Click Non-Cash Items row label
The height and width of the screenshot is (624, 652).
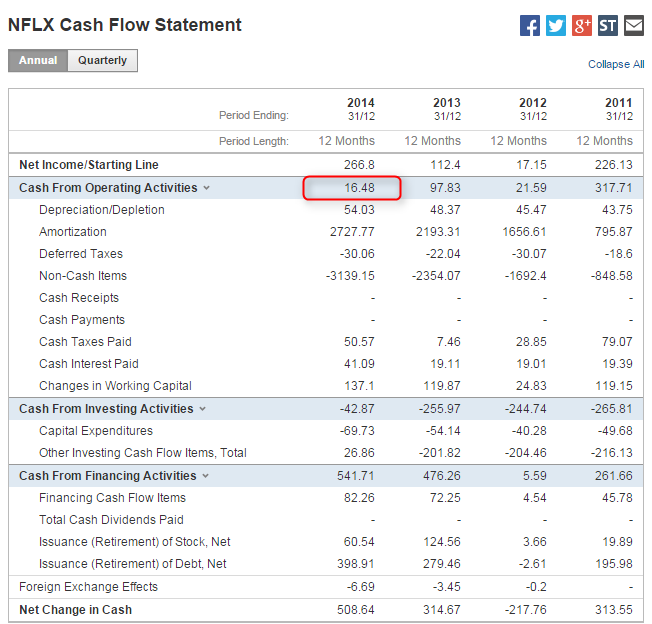(x=83, y=276)
